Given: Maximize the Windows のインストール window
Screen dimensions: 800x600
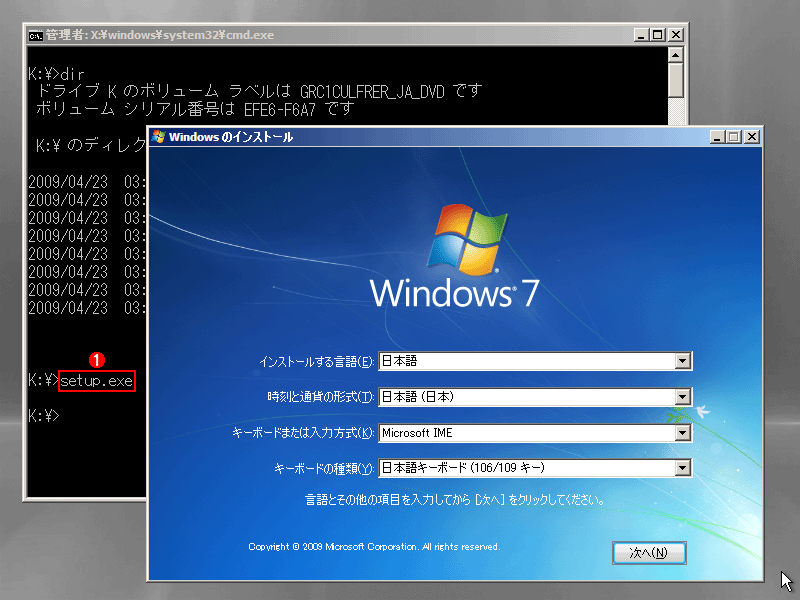Looking at the screenshot, I should pos(734,137).
